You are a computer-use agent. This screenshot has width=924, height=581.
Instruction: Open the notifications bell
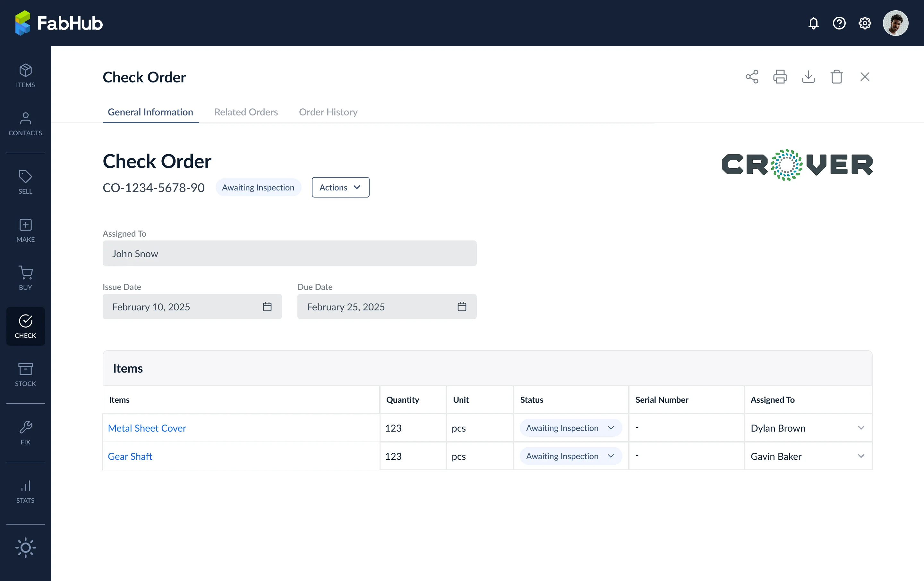[813, 23]
